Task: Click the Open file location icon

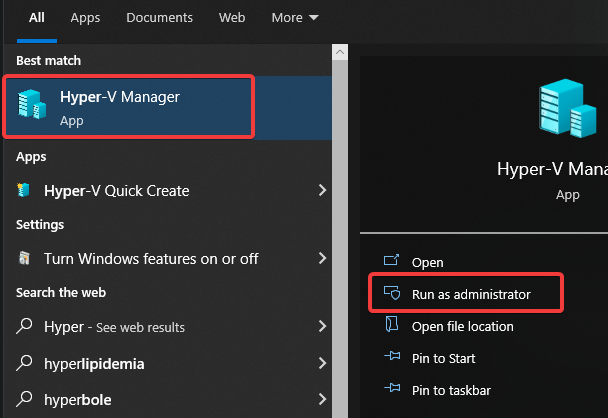Action: pyautogui.click(x=392, y=324)
